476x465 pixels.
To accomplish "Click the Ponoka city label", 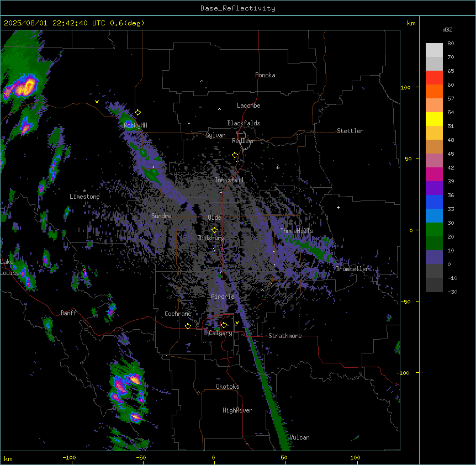I will 265,75.
